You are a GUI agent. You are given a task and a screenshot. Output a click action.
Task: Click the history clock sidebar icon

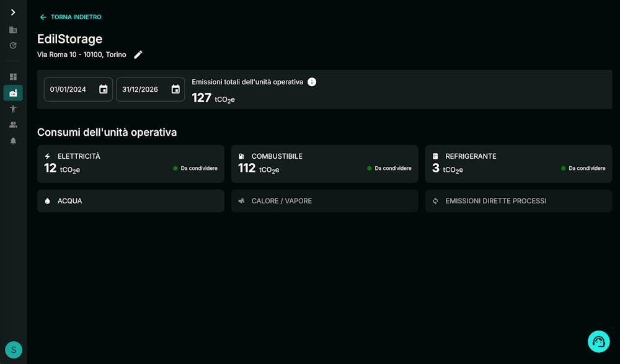pyautogui.click(x=13, y=45)
